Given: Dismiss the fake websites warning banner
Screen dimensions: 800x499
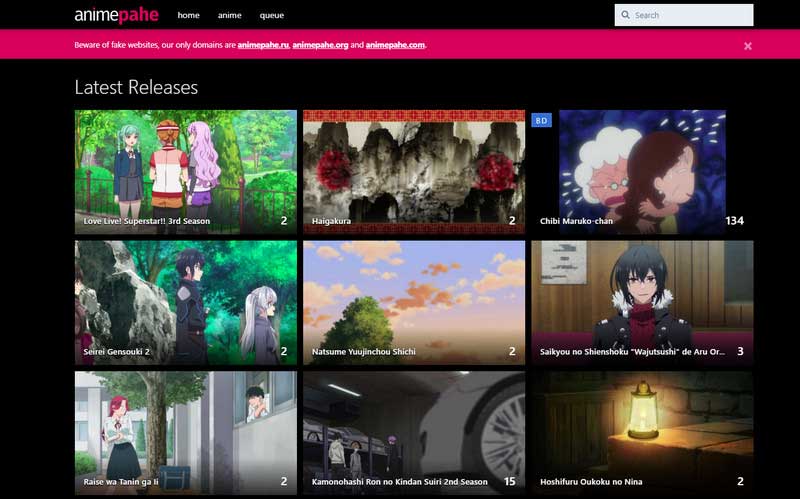Looking at the screenshot, I should (x=747, y=46).
